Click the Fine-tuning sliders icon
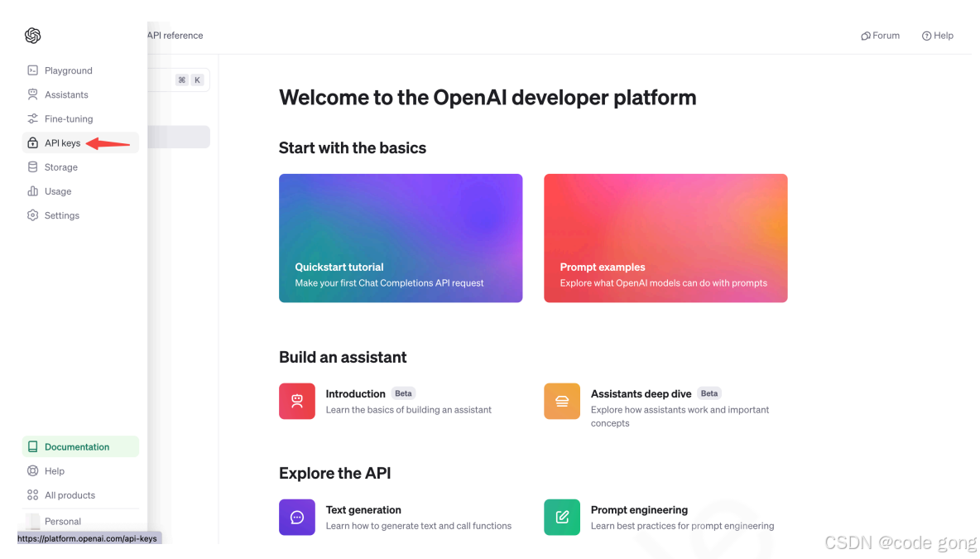Viewport: 980px width, 559px height. (x=32, y=118)
